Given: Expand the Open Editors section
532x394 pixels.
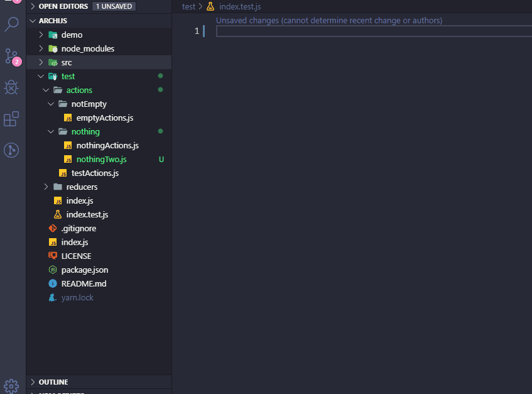Looking at the screenshot, I should [x=33, y=6].
